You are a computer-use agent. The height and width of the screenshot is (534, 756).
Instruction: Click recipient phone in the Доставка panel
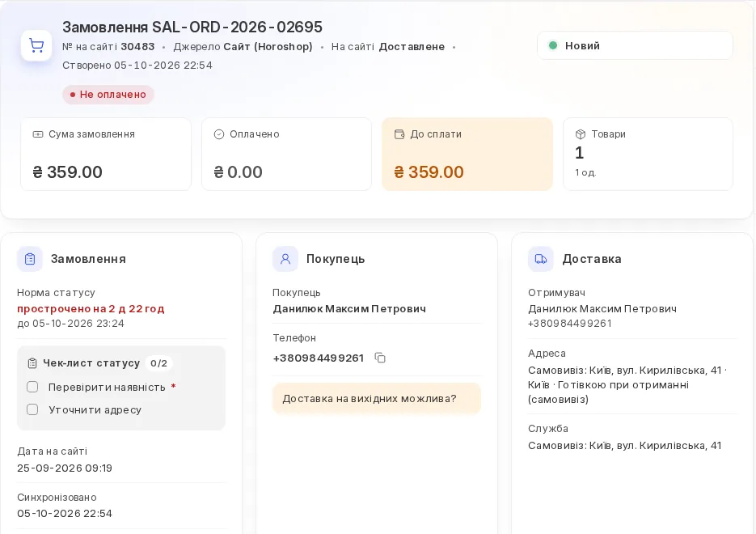[570, 323]
